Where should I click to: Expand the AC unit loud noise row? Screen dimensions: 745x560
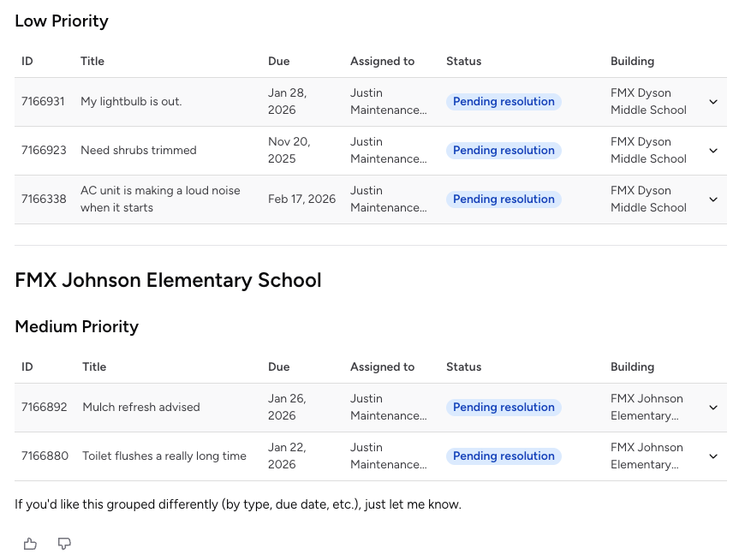[x=712, y=200]
